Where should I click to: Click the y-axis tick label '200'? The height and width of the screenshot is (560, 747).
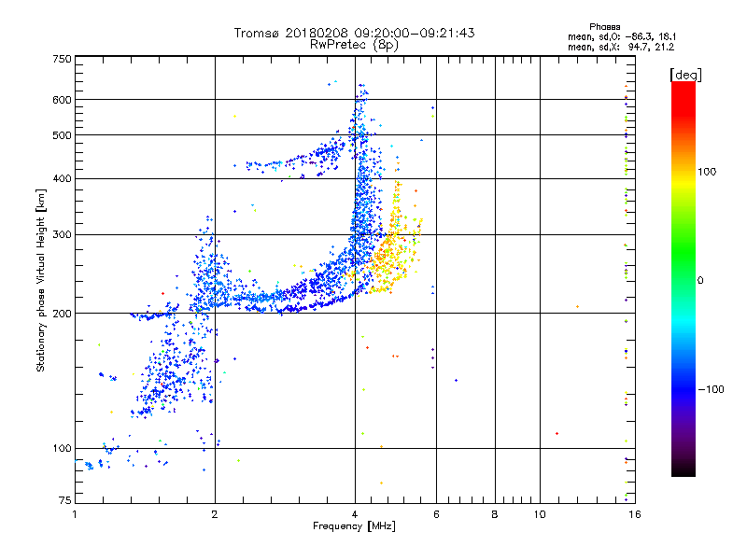pyautogui.click(x=62, y=314)
